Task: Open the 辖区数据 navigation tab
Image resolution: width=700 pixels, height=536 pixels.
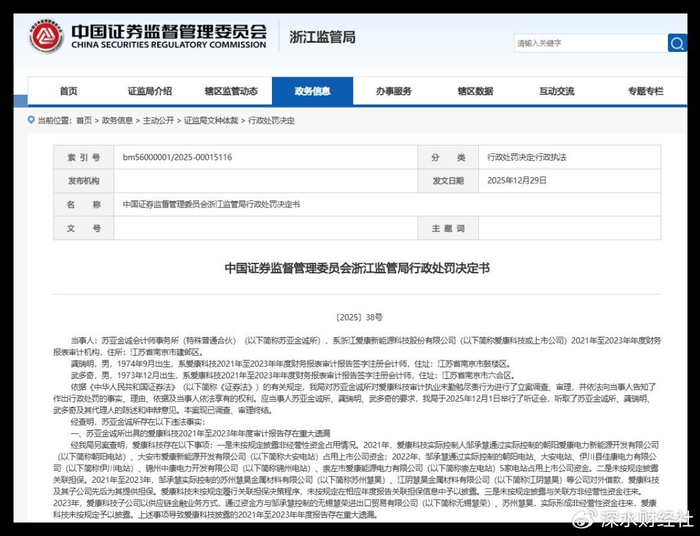Action: [x=475, y=91]
